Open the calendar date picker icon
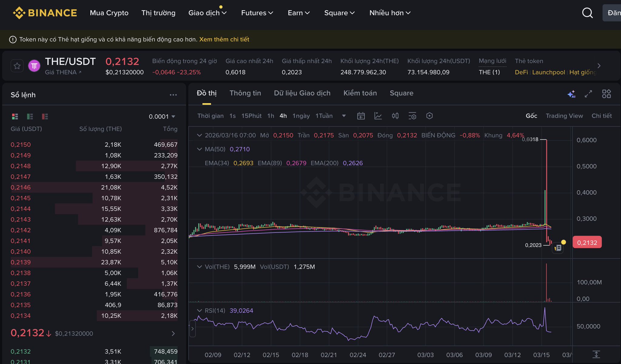 click(361, 116)
